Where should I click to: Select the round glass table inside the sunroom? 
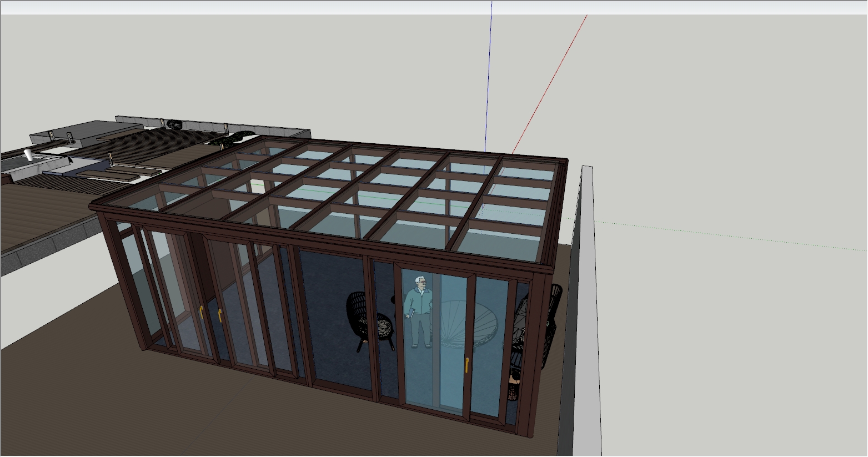coord(465,325)
